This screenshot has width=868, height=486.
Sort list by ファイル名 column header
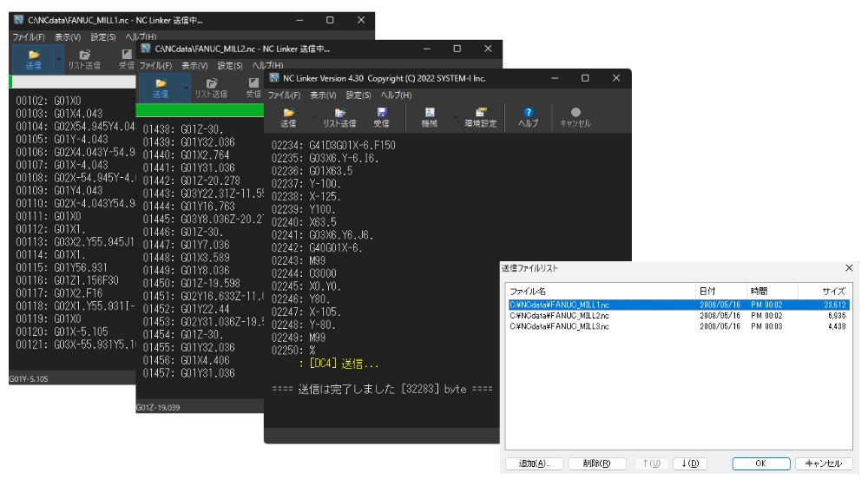tap(601, 291)
